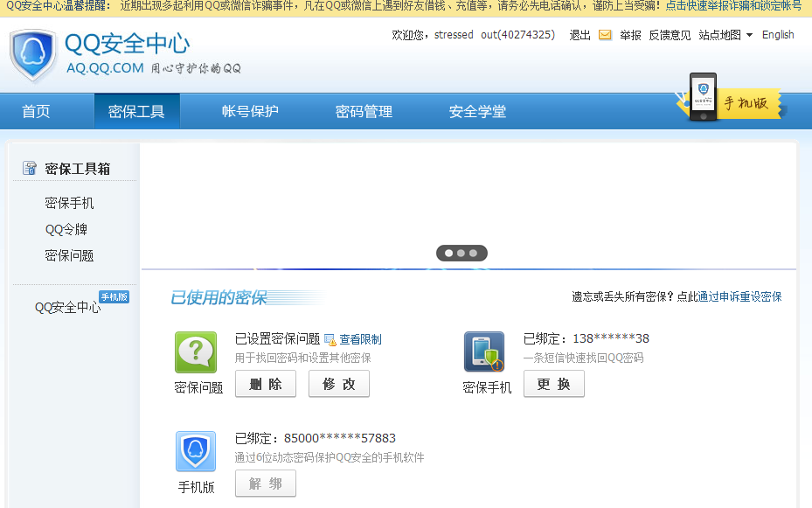Screen dimensions: 812x508
Task: Click the 密保工具箱 toolbox icon
Action: (x=30, y=168)
